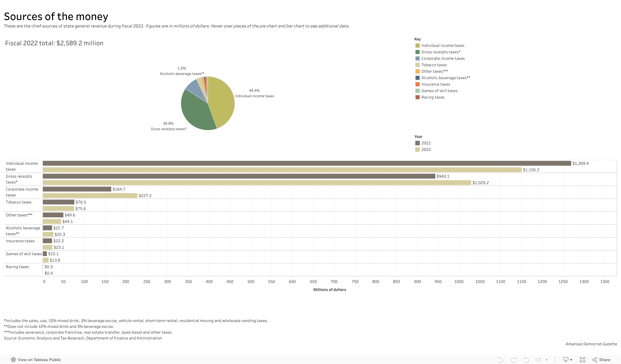Viewport: 621px width, 364px height.
Task: Enter full screen mode icon
Action: [582, 360]
